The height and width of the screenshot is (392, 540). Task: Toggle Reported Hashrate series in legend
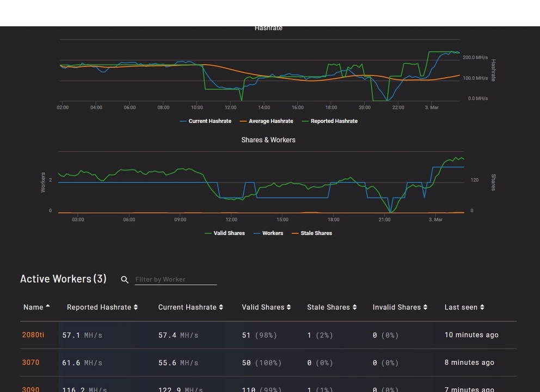coord(329,121)
